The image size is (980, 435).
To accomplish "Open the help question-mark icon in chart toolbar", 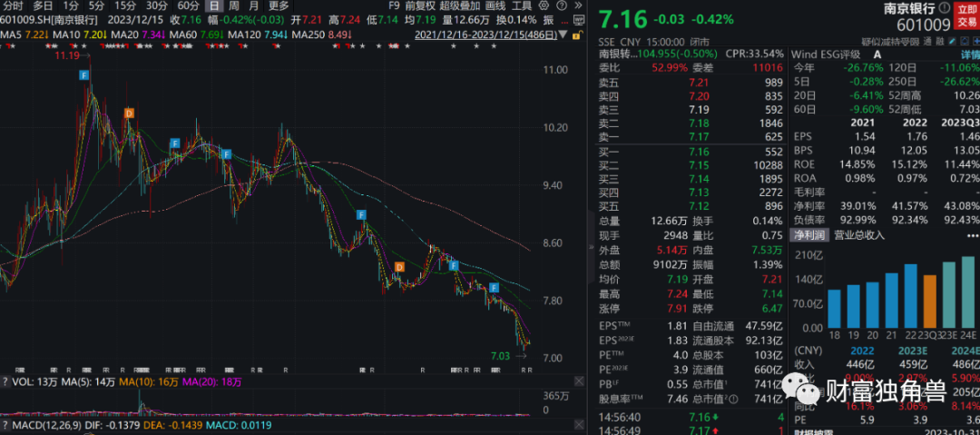I will [x=562, y=5].
